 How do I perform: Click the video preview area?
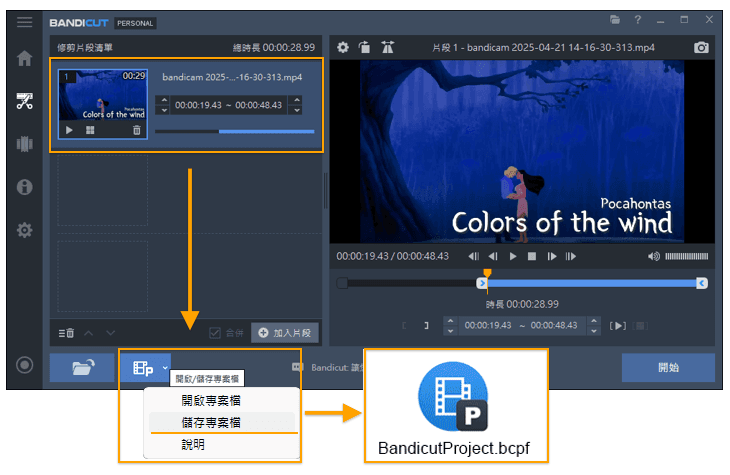click(x=522, y=152)
